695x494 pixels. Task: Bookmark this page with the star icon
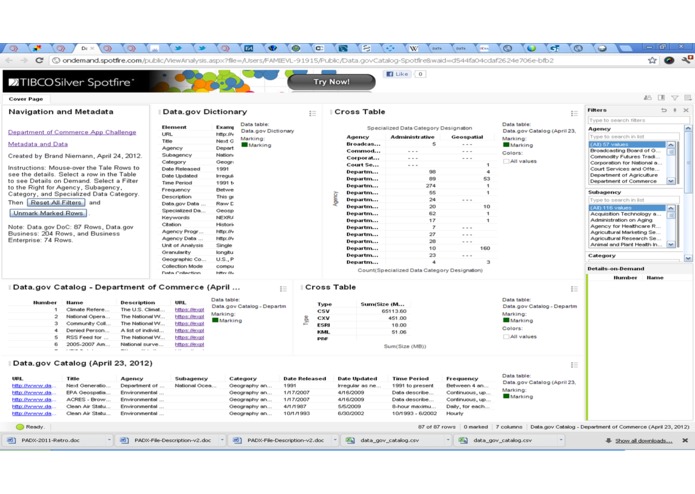point(652,60)
